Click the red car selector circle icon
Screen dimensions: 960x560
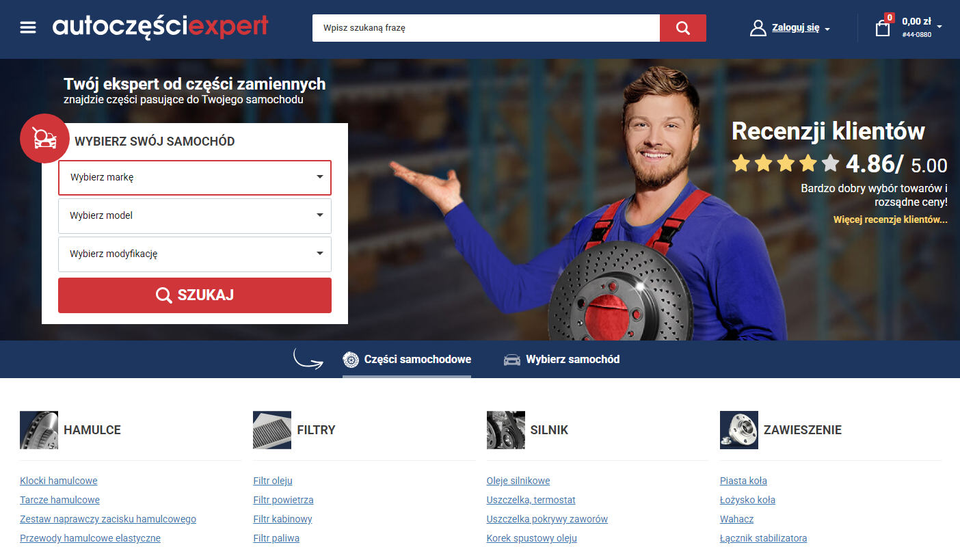click(x=44, y=138)
